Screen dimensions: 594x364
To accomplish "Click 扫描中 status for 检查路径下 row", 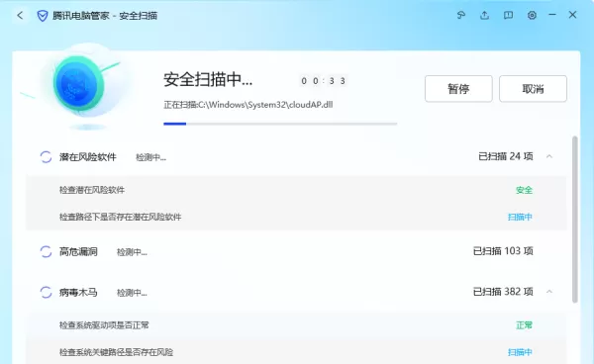I will pyautogui.click(x=520, y=217).
